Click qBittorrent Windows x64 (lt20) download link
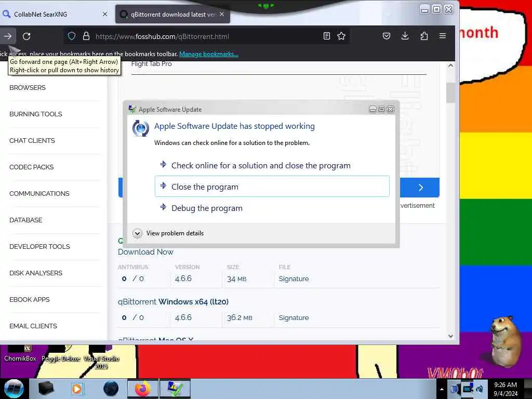The height and width of the screenshot is (399, 532). tap(173, 302)
